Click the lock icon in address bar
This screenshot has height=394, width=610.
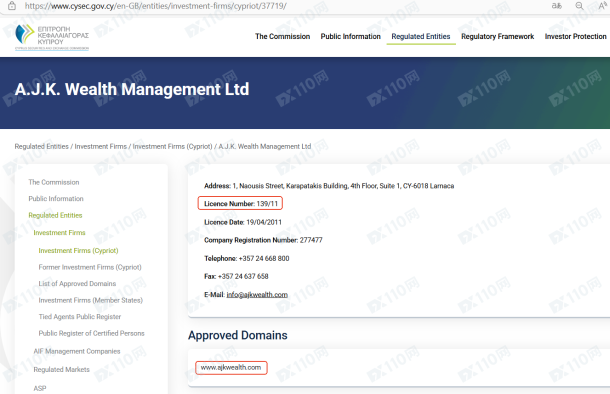click(x=12, y=6)
